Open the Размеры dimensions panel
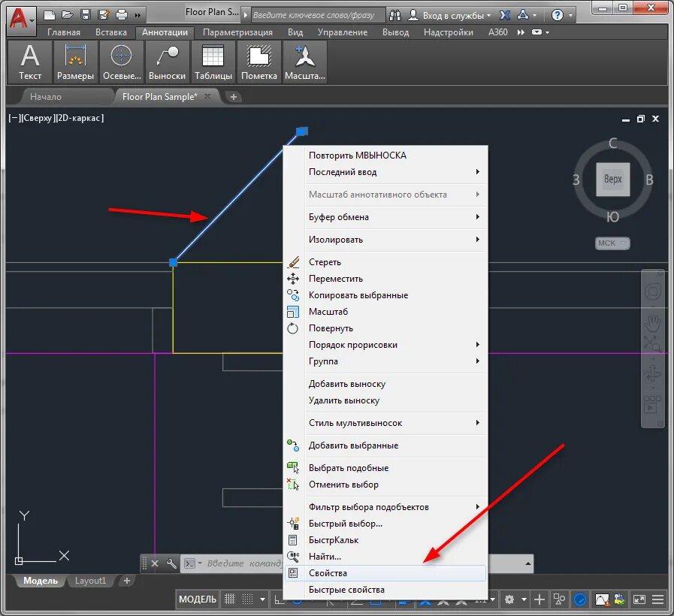The image size is (674, 616). 75,62
